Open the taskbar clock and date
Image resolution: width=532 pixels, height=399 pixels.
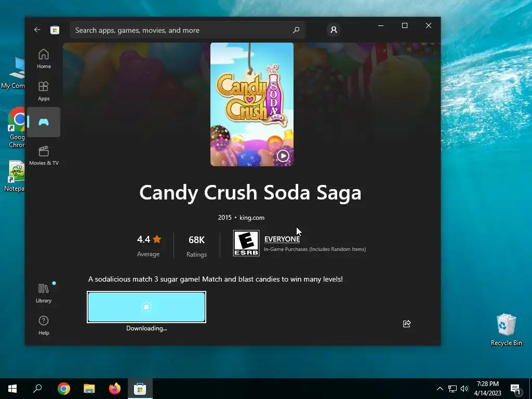tap(487, 389)
